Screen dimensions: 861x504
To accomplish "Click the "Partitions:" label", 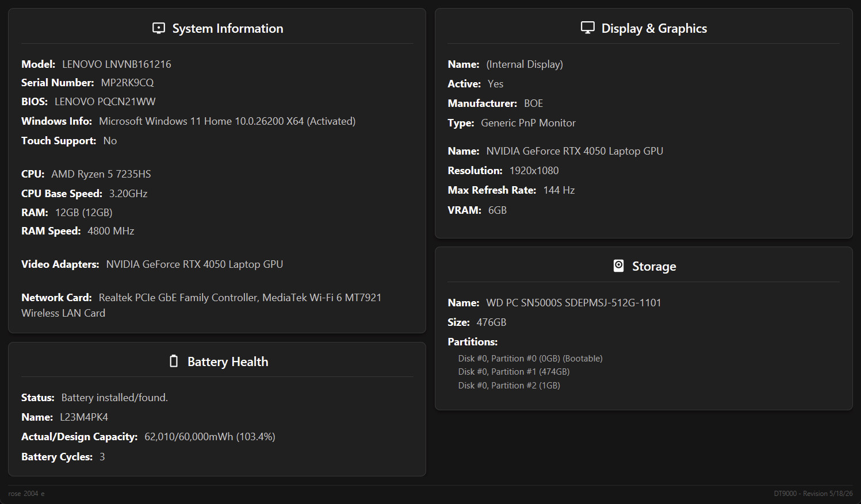I will (x=473, y=342).
